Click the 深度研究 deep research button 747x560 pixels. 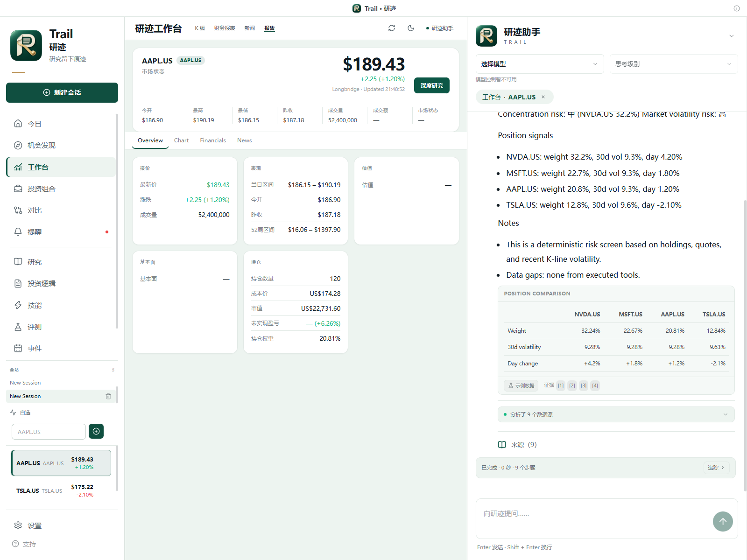point(432,85)
